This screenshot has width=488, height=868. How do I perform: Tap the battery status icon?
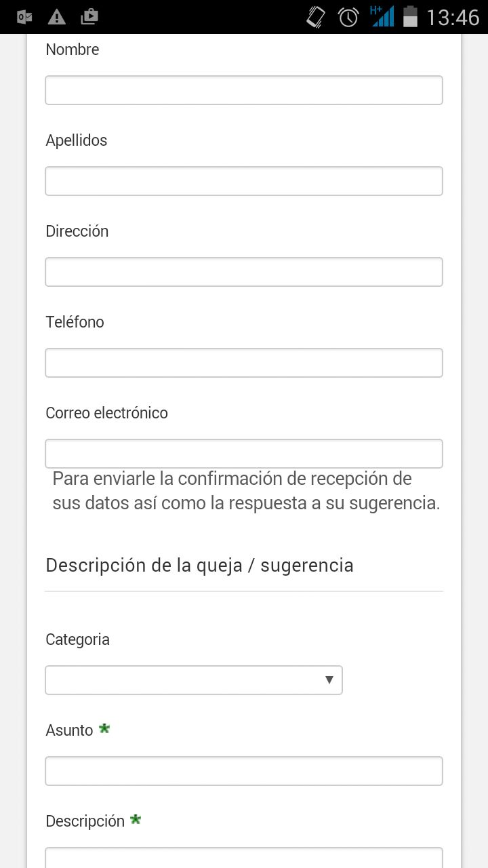(410, 17)
